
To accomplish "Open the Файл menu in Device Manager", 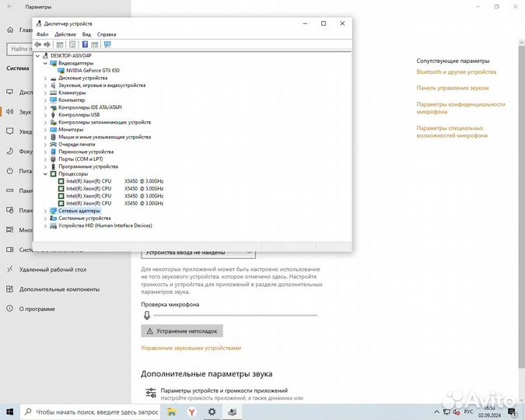I will tap(43, 34).
